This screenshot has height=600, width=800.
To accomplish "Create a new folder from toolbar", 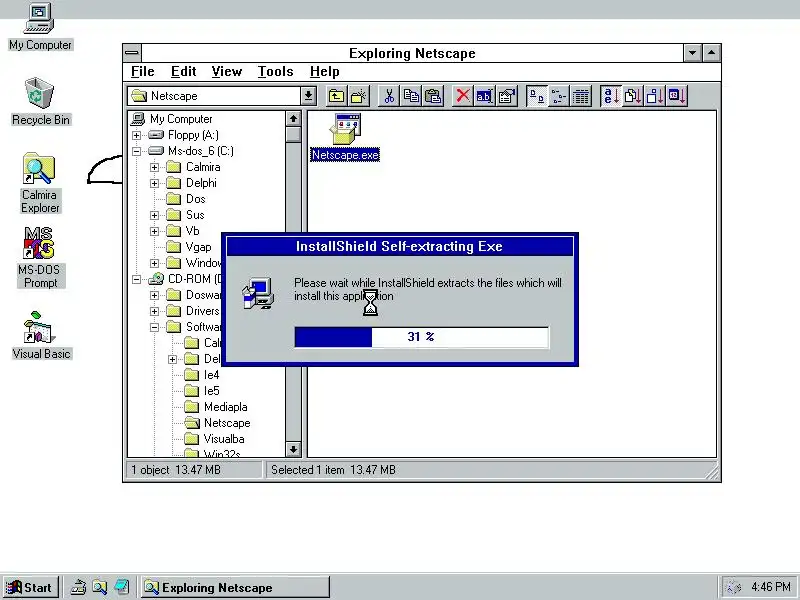I will tap(359, 96).
